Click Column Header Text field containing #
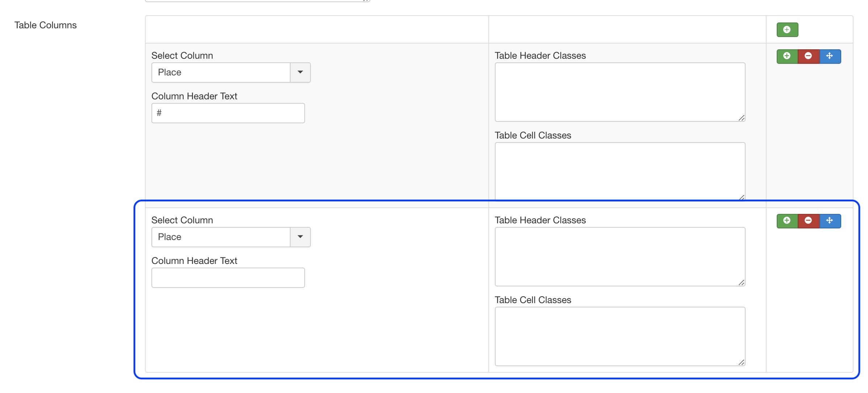 point(228,113)
